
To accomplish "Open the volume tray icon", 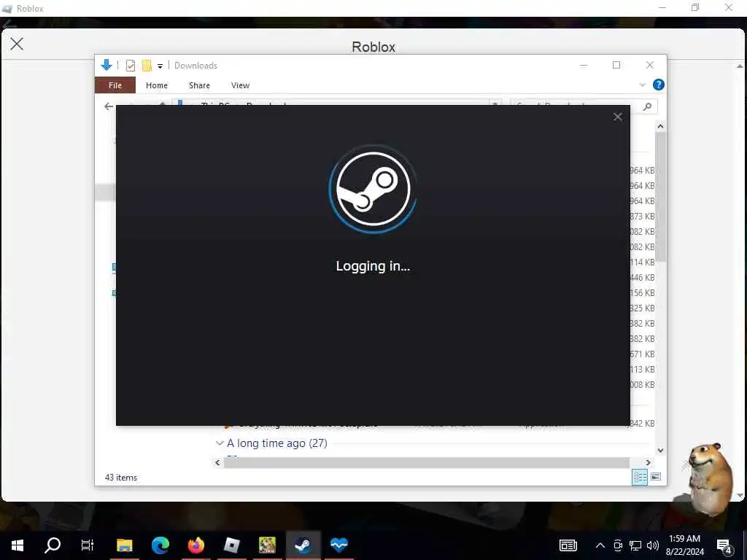I will point(653,545).
